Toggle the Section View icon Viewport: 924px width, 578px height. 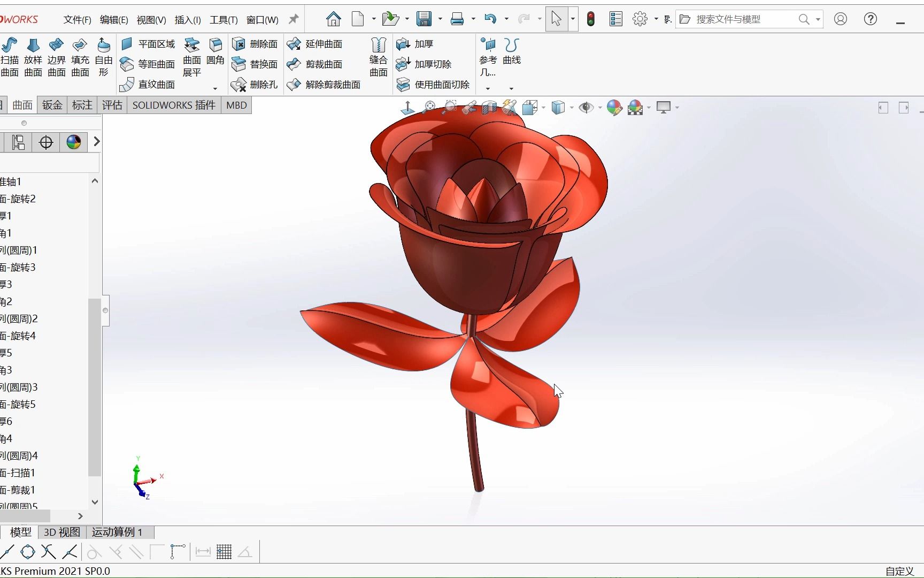pos(489,108)
